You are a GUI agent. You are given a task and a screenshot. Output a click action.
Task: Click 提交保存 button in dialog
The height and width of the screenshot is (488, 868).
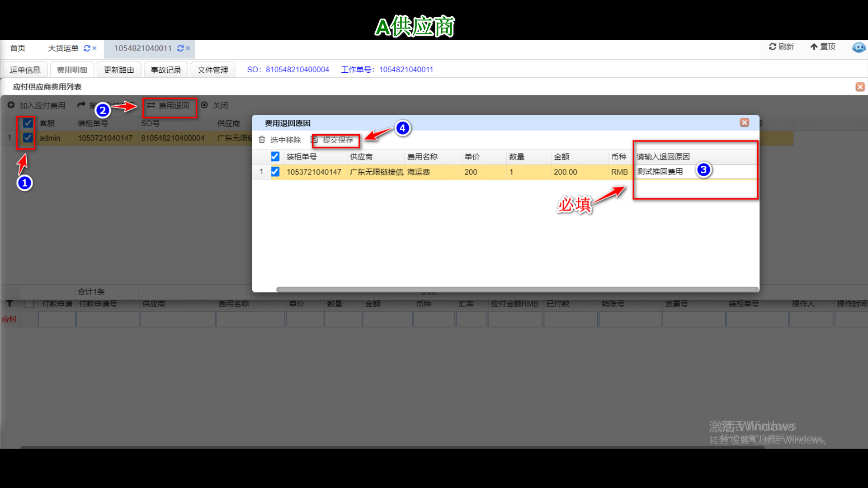337,140
